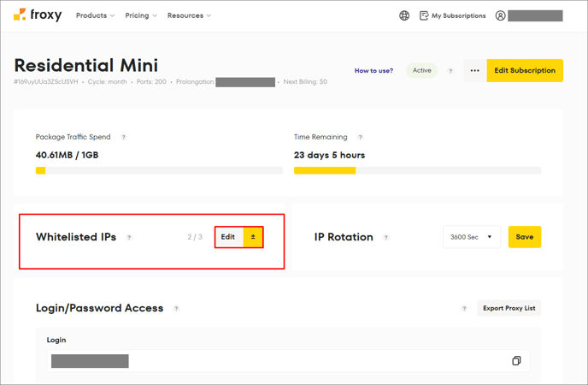Click the Active status badge
Image resolution: width=588 pixels, height=385 pixels.
coord(422,70)
